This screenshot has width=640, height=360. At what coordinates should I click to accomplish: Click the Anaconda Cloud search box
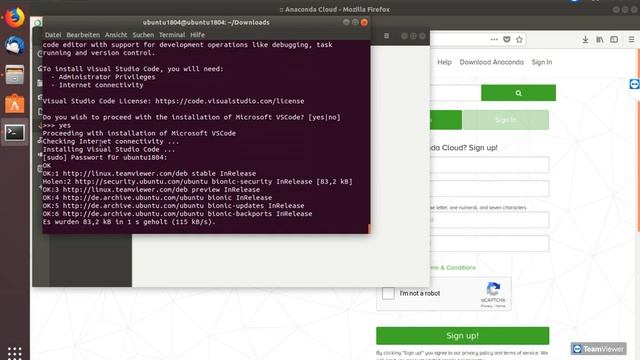(455, 93)
